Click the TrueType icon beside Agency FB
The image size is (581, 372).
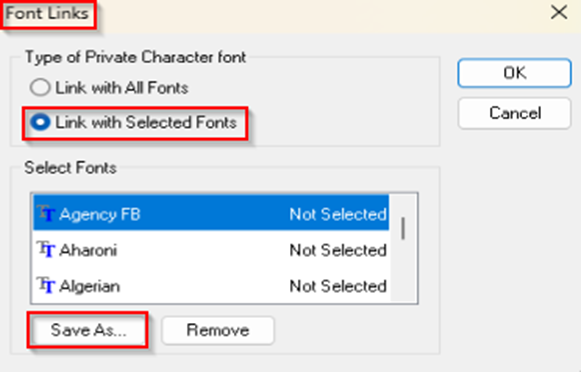(x=46, y=213)
